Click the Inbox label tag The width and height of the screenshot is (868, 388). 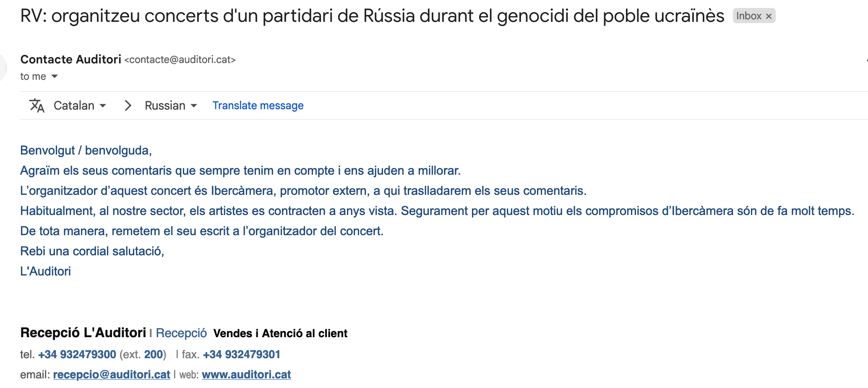[748, 16]
